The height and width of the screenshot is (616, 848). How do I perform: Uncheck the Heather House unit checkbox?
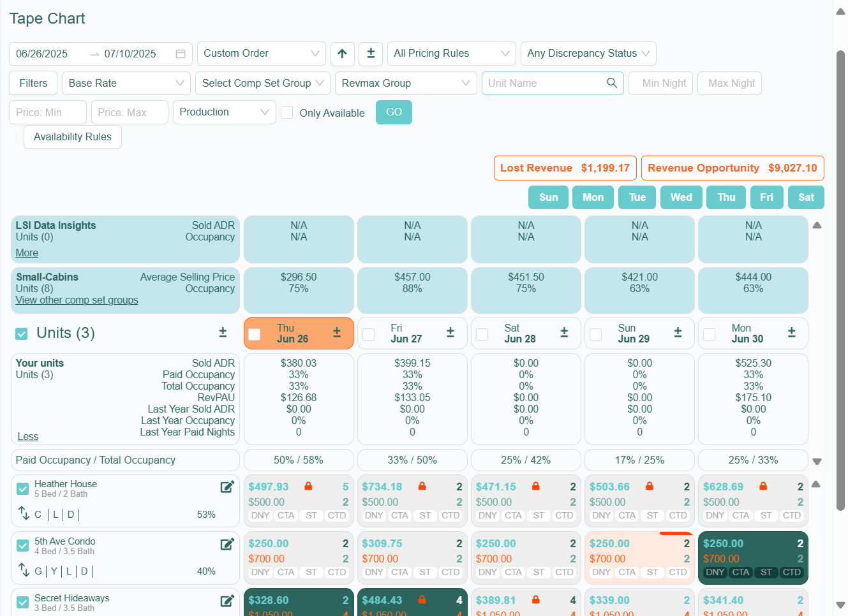(x=23, y=488)
